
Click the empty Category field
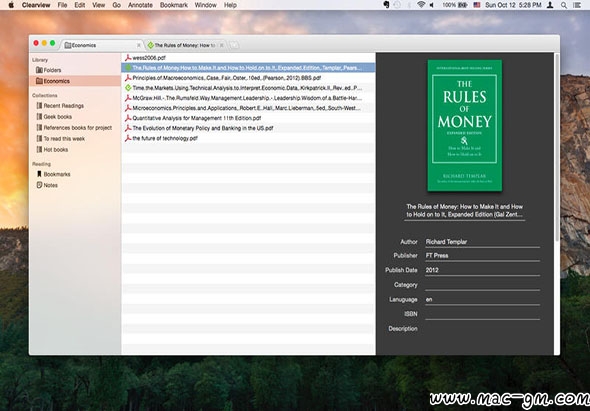click(482, 285)
